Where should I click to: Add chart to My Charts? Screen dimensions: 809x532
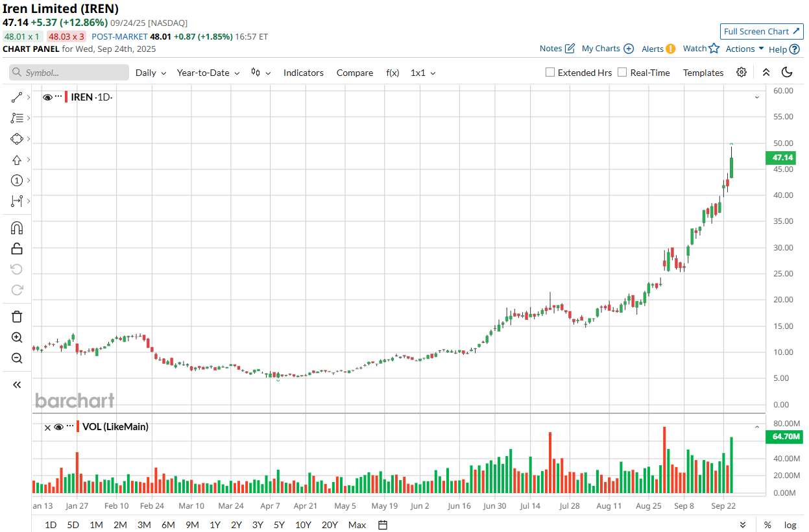[608, 49]
